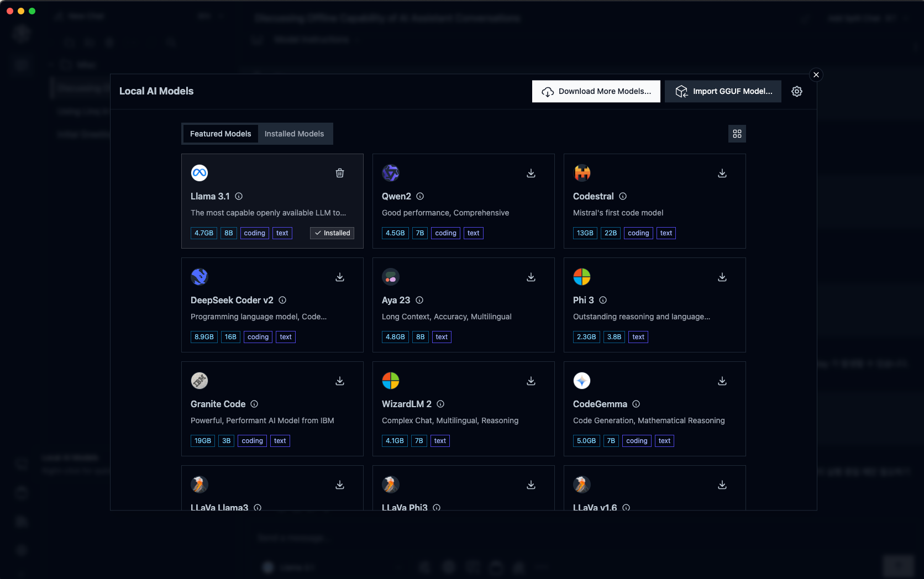Click Download More Models button
924x579 pixels.
point(596,91)
